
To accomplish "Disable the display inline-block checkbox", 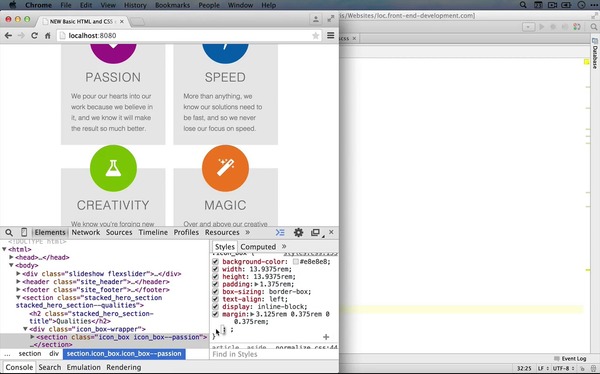I will pos(215,307).
